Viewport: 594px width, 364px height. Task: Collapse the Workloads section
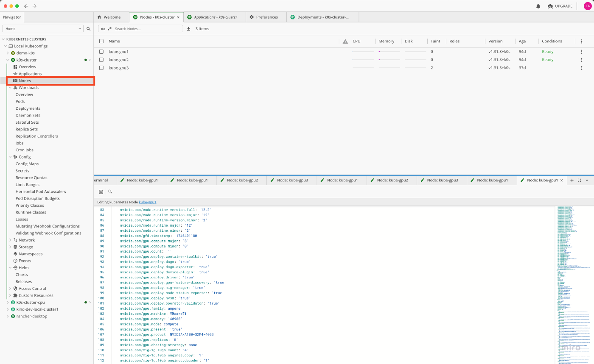10,88
